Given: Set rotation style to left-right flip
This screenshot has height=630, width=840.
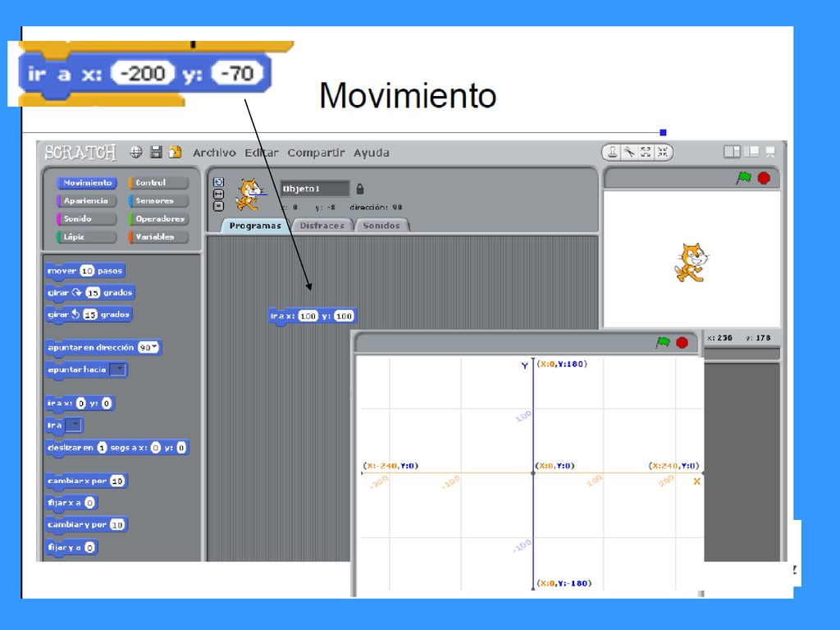Looking at the screenshot, I should tap(218, 194).
